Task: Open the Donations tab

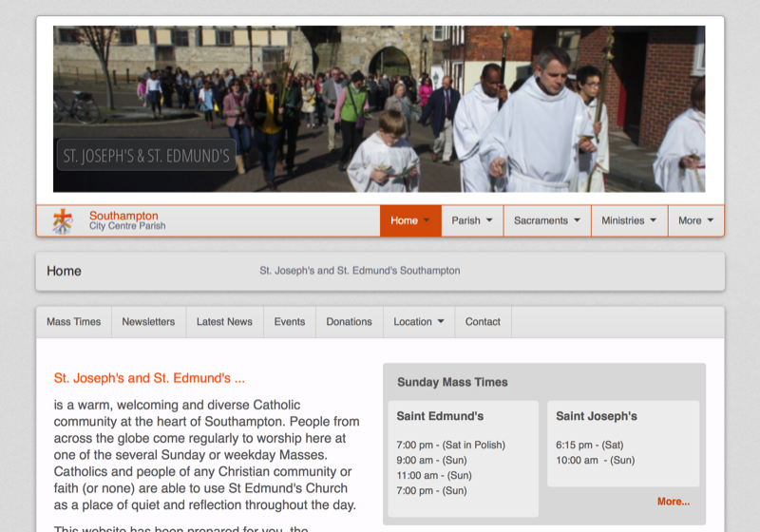Action: pyautogui.click(x=349, y=322)
